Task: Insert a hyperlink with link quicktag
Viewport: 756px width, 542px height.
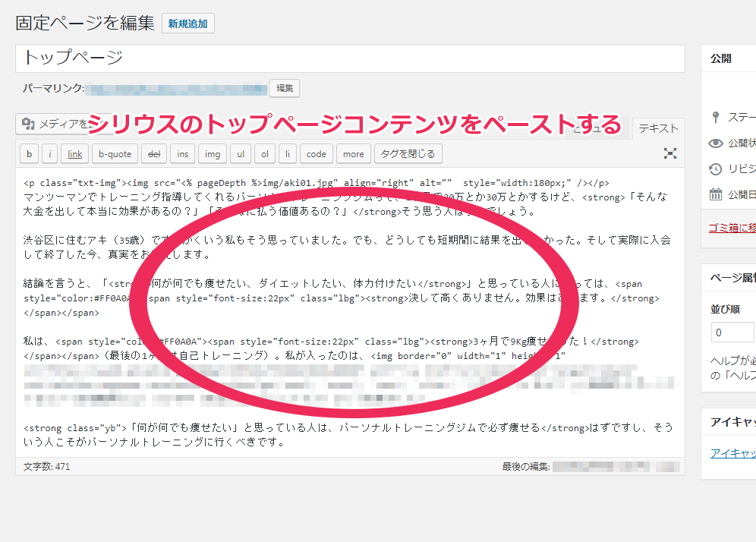Action: click(74, 154)
